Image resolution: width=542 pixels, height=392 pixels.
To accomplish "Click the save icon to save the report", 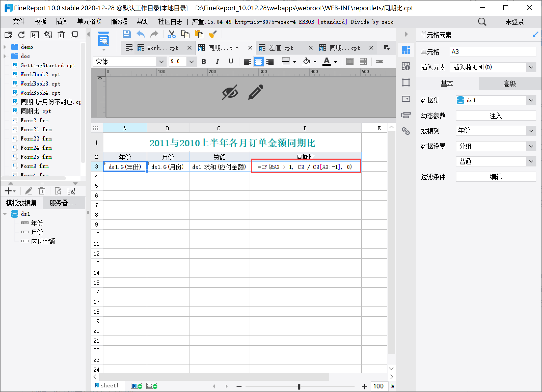I will coord(127,34).
